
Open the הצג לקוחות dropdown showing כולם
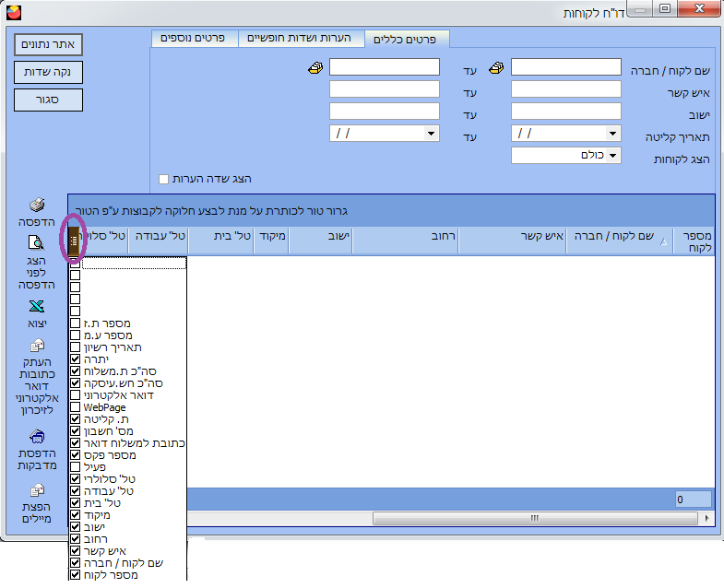pyautogui.click(x=612, y=155)
